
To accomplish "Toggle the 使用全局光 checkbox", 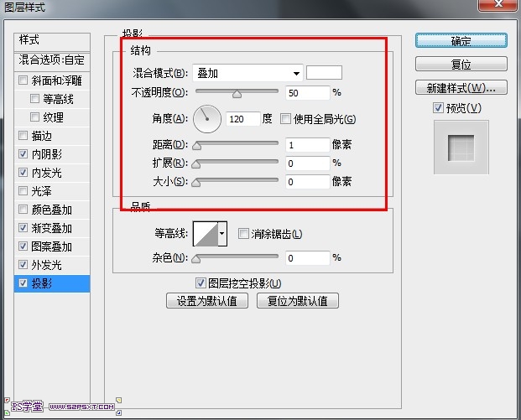I will [x=286, y=119].
